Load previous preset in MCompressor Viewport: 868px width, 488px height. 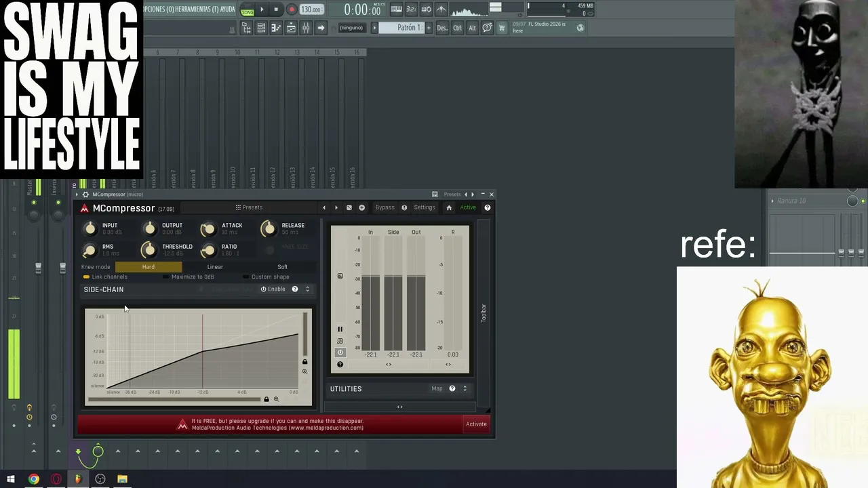tap(324, 207)
